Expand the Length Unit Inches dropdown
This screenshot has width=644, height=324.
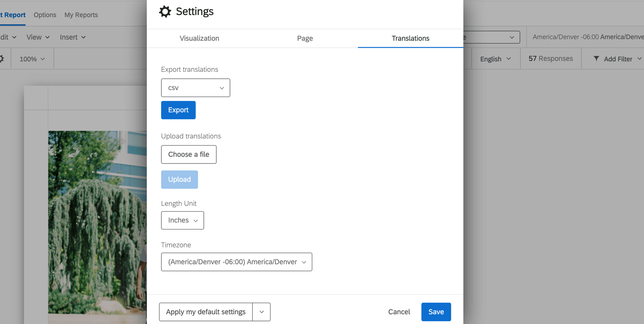(182, 220)
